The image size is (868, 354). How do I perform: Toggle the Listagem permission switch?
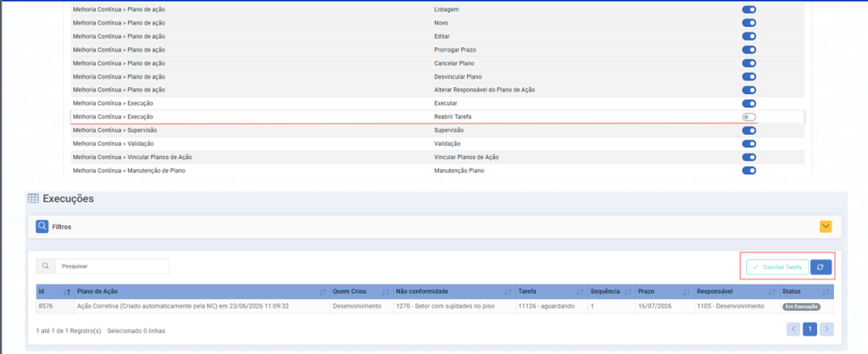749,9
